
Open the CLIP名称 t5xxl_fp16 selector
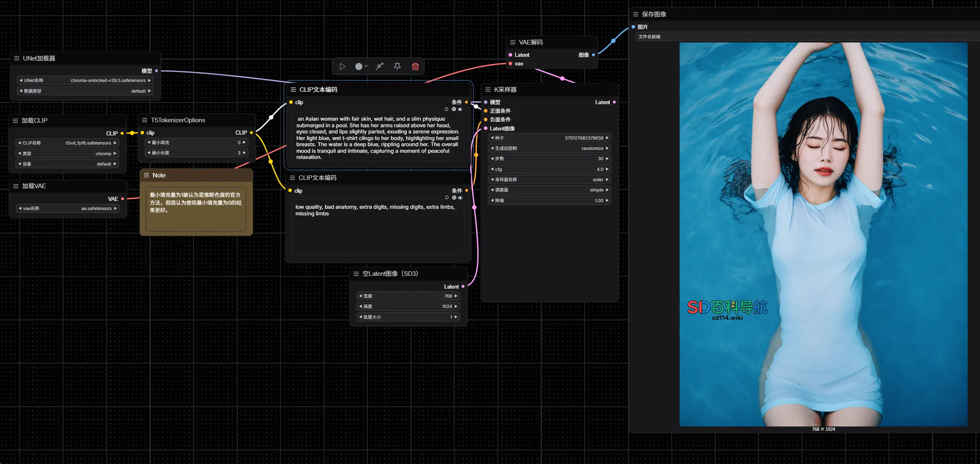67,143
